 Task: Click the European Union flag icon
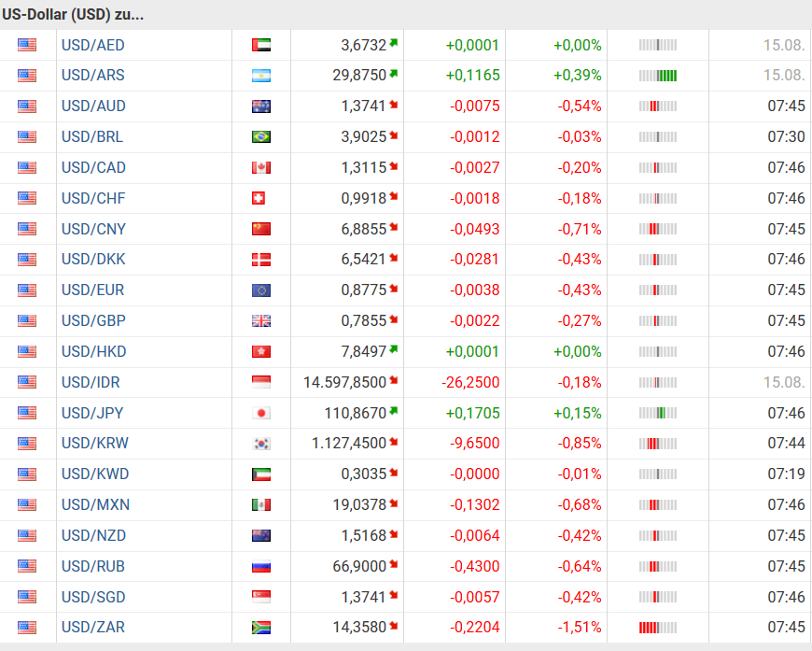click(261, 290)
